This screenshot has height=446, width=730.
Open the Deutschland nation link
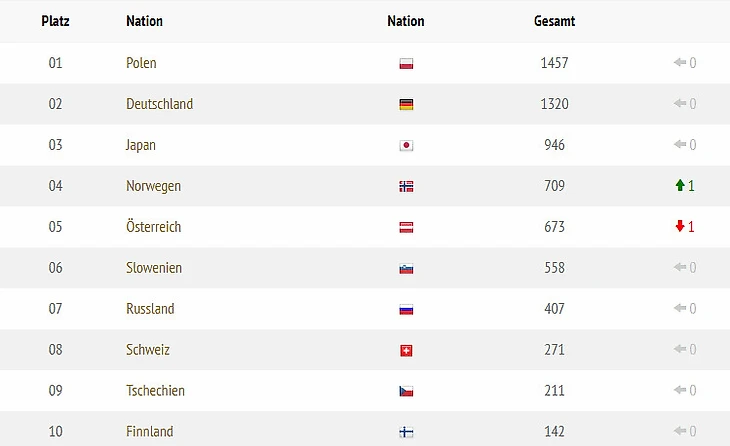159,104
